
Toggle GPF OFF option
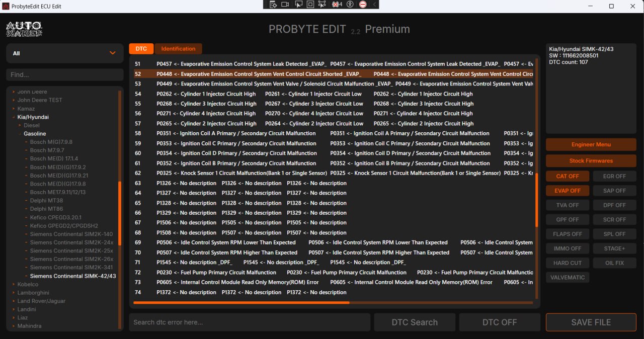(568, 219)
